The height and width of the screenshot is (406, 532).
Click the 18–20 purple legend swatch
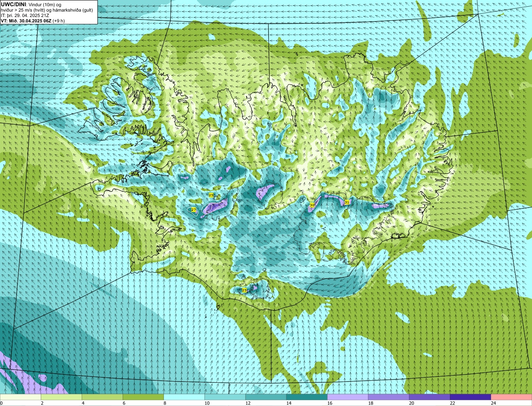388,397
